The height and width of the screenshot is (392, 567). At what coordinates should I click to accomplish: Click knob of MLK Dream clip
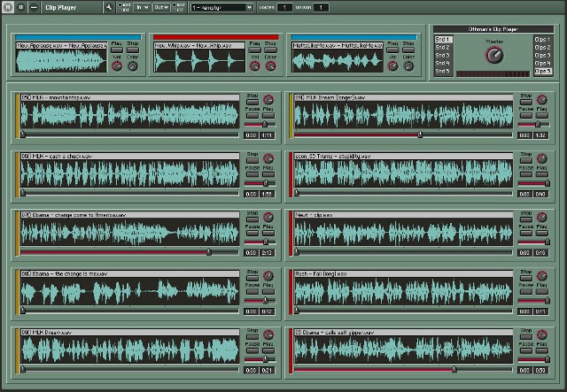coord(268,334)
